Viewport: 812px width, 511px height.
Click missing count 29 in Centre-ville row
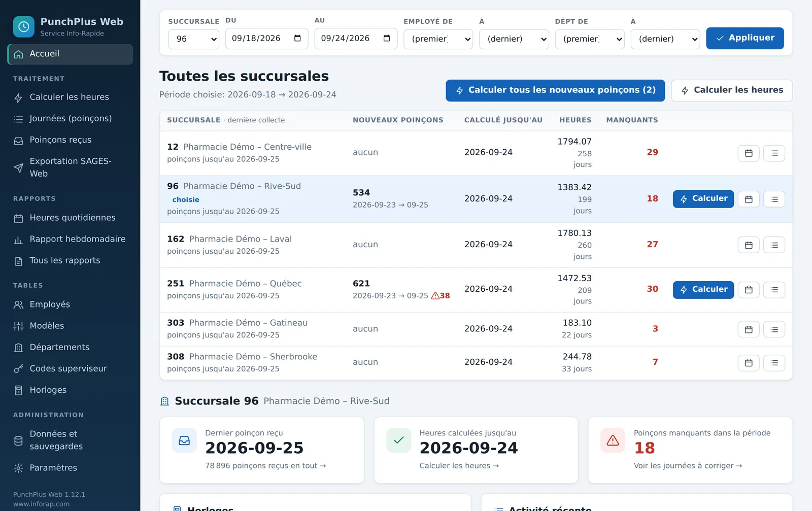[652, 152]
